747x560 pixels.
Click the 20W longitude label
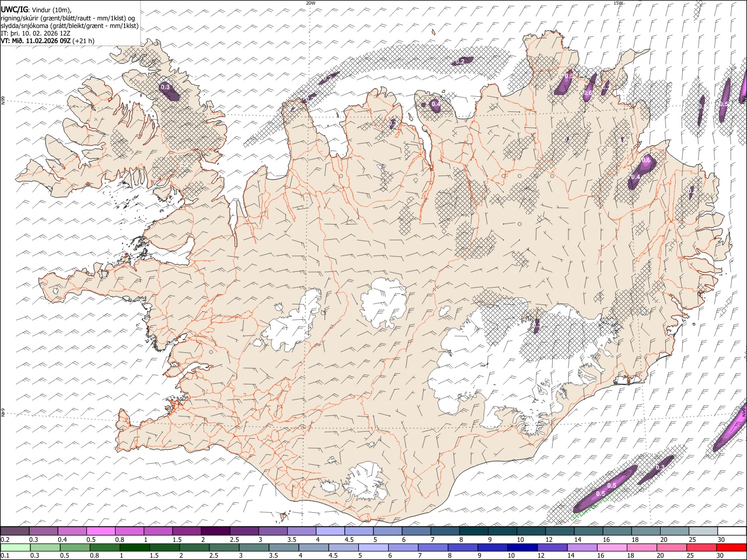click(x=310, y=3)
